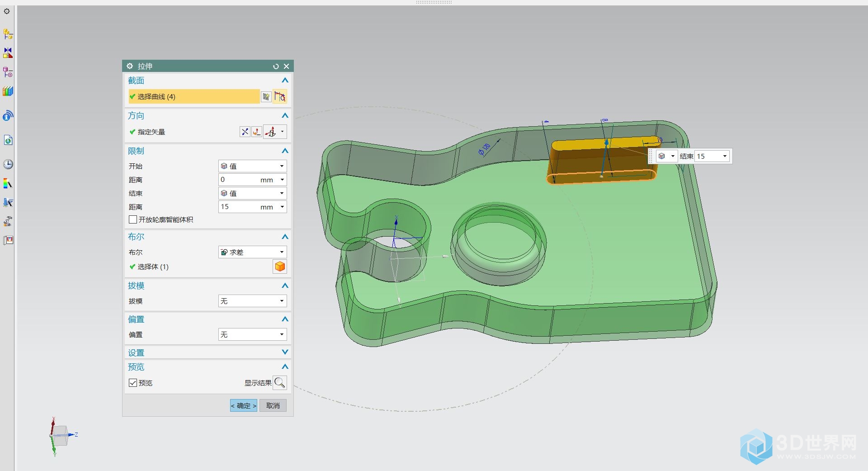Open the System Materials palette icon

[8, 184]
